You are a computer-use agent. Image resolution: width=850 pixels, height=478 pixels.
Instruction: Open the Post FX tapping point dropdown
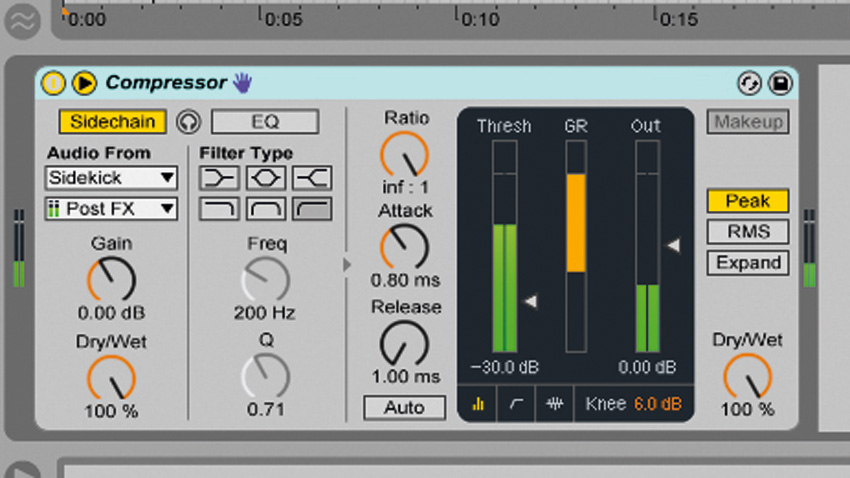(x=111, y=209)
